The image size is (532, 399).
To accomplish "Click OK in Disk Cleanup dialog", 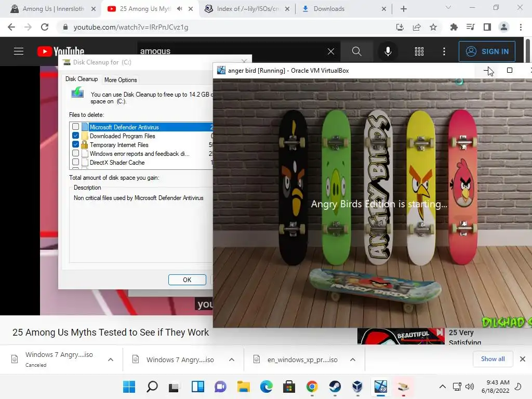I will point(187,280).
